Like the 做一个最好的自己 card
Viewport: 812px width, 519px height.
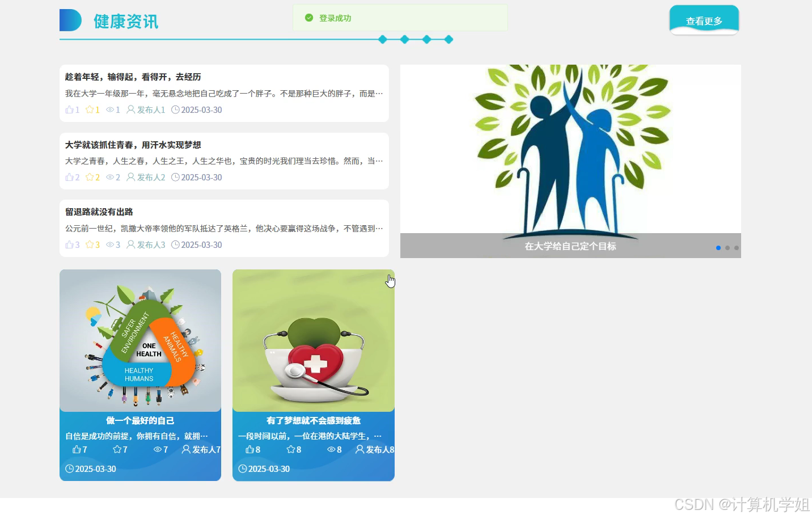[x=77, y=449]
